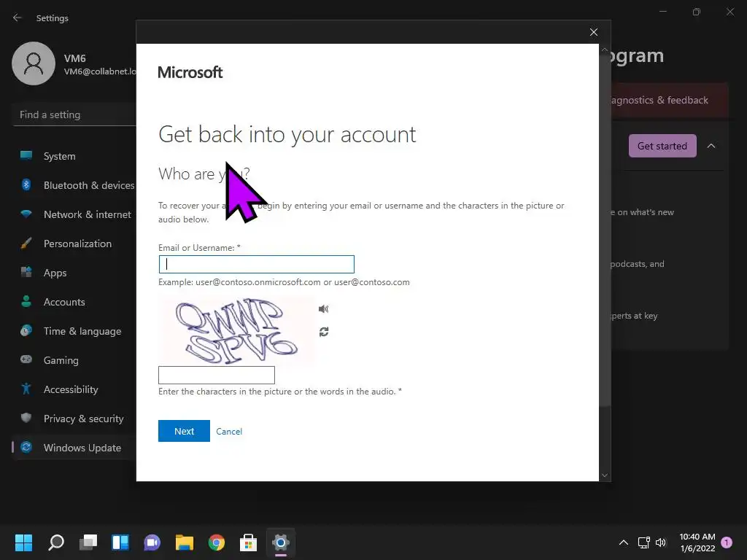Viewport: 747px width, 560px height.
Task: Click Settings gear icon in taskbar
Action: [281, 542]
